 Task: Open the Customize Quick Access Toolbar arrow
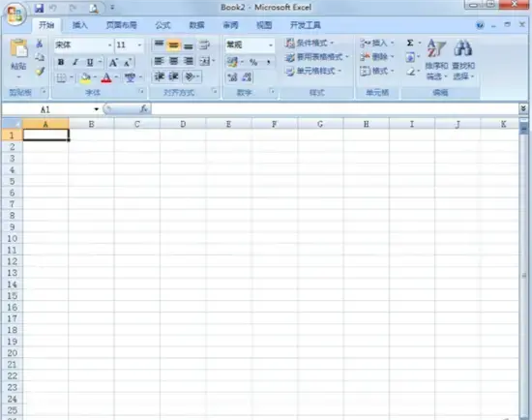click(x=112, y=8)
